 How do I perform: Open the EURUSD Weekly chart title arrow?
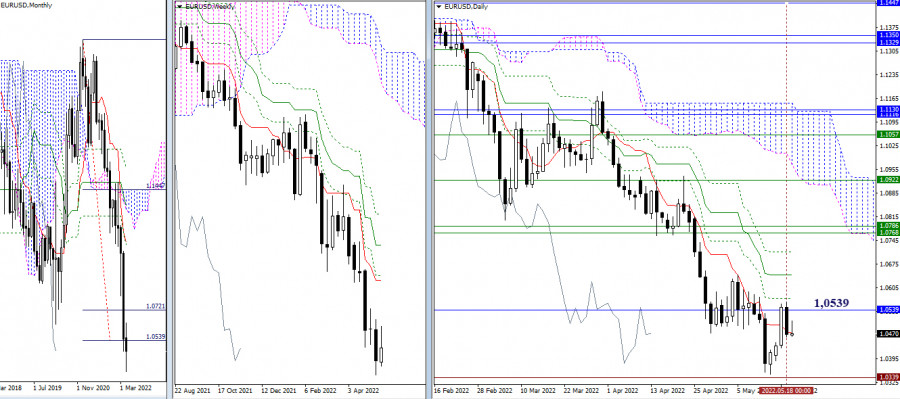[179, 6]
